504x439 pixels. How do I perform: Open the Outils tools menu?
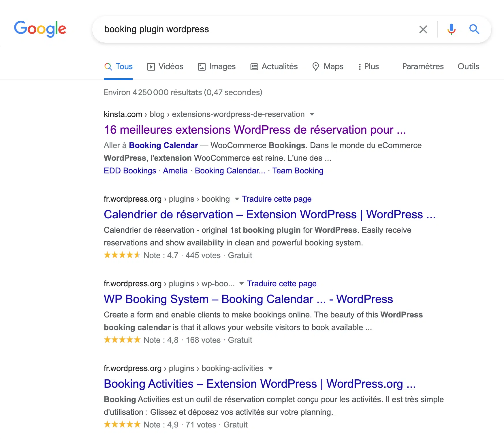pos(468,67)
